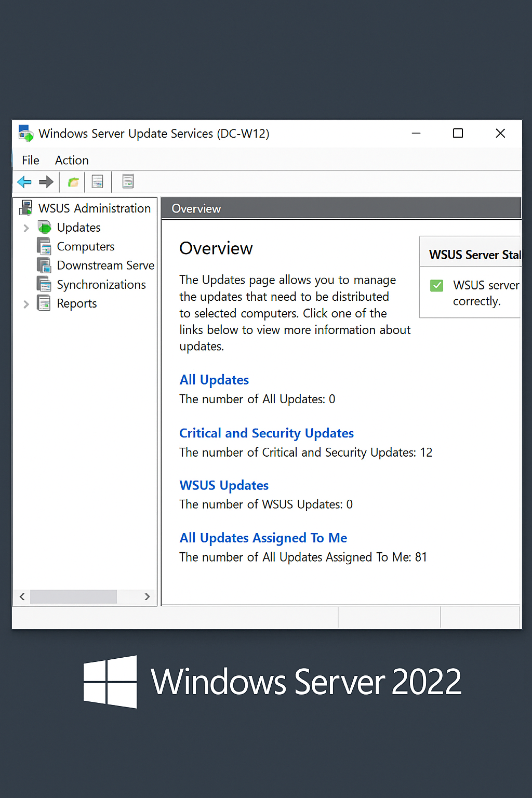The width and height of the screenshot is (532, 798).
Task: Select the Synchronizations tree item
Action: (x=101, y=284)
